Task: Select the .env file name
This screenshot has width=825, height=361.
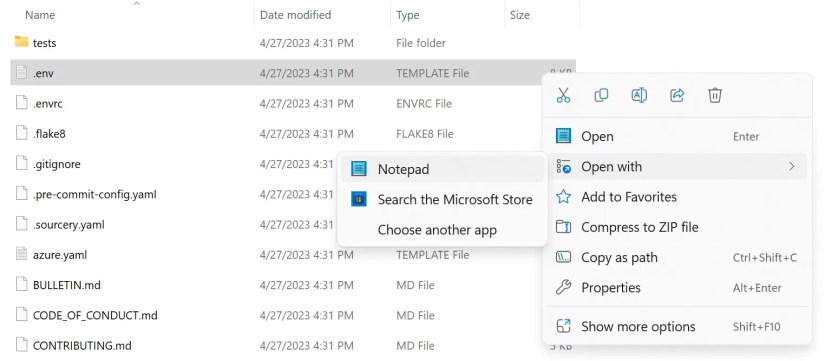Action: (x=43, y=73)
